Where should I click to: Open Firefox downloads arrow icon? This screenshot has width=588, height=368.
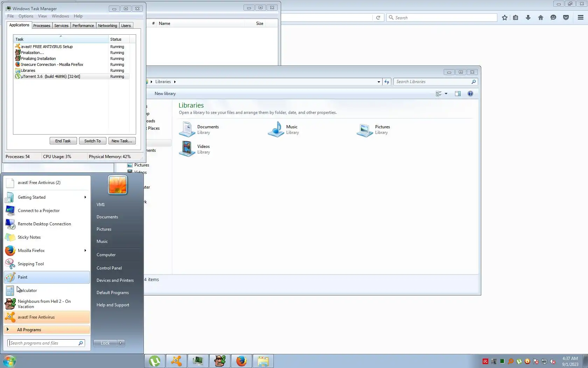tap(528, 18)
